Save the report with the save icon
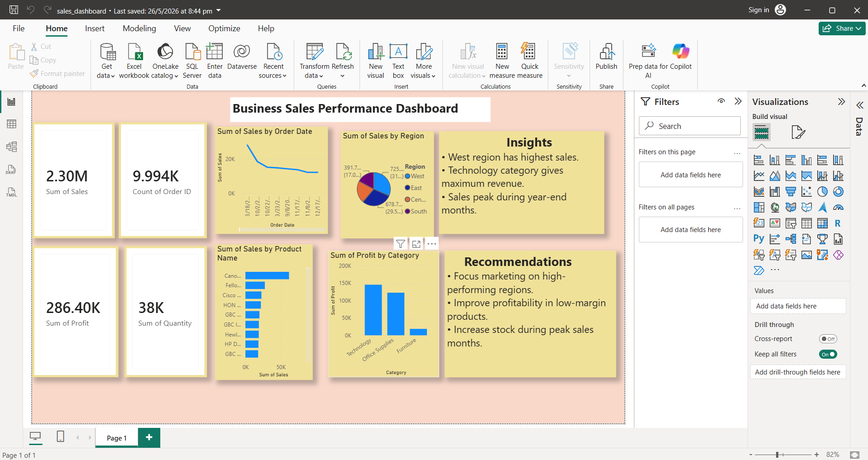The image size is (868, 460). [14, 9]
